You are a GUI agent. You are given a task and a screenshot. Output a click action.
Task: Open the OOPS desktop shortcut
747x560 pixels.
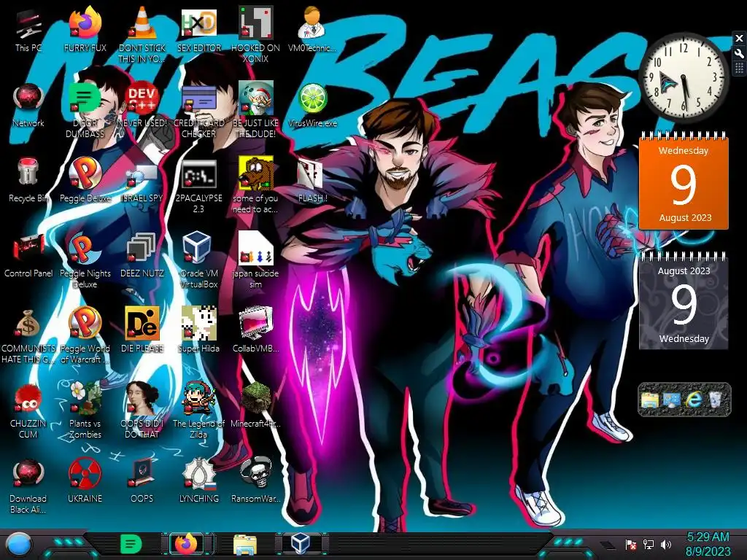point(142,481)
